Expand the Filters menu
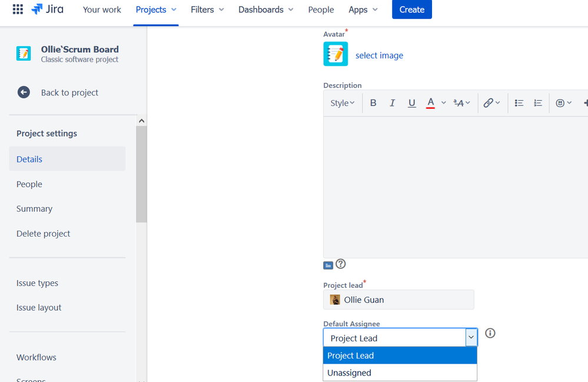 click(x=207, y=10)
